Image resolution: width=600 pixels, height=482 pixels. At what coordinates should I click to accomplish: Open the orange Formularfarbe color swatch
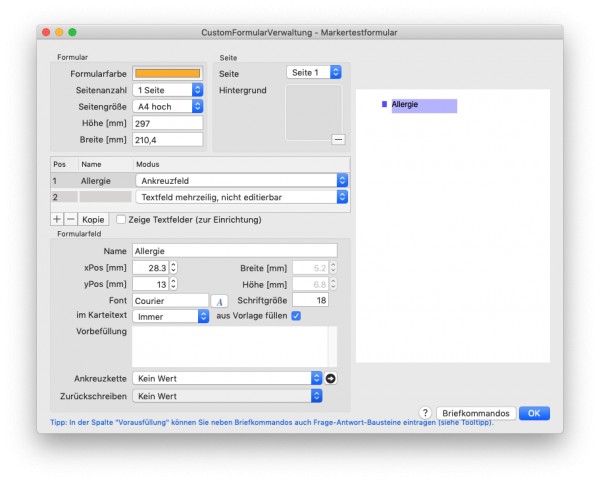[x=168, y=73]
